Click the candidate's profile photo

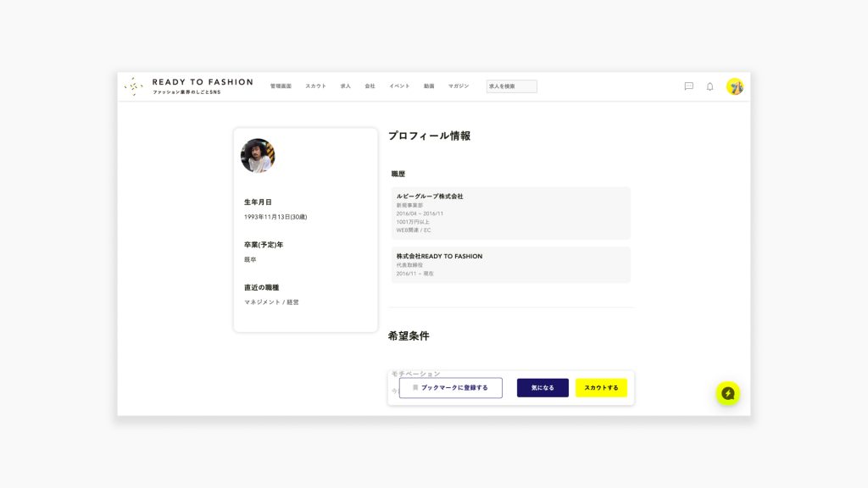click(x=258, y=156)
